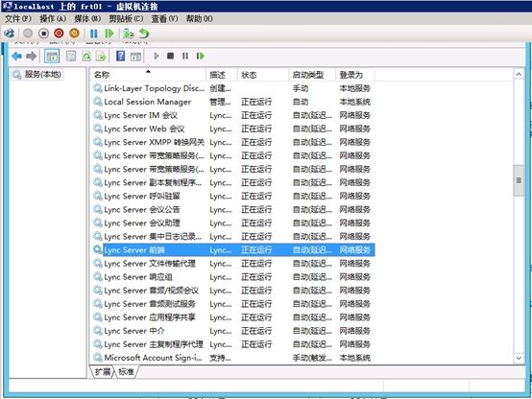The height and width of the screenshot is (399, 532).
Task: Click the Ctrl+Alt+Del icon in the VM toolbar
Action: point(10,34)
